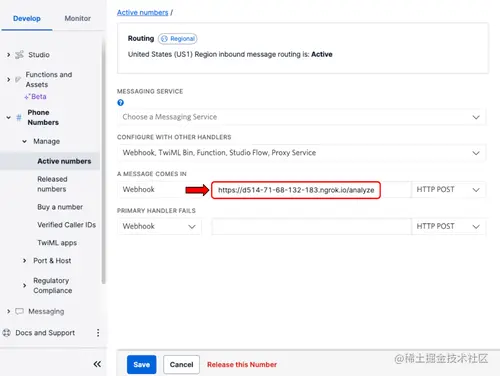Screen dimensions: 500x376
Task: Click the Messaging chat bubble icon
Action: click(x=19, y=311)
